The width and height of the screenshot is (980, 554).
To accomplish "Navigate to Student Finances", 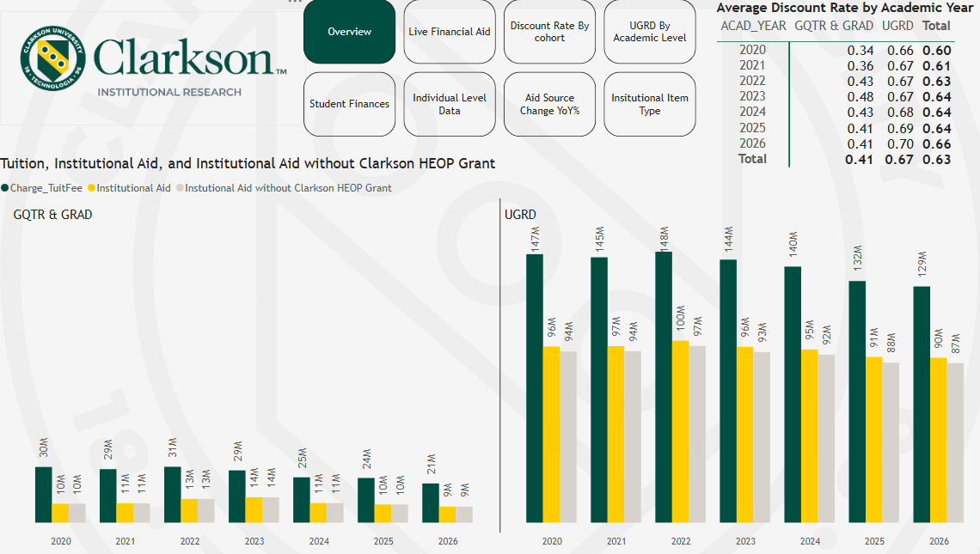I will click(x=350, y=104).
